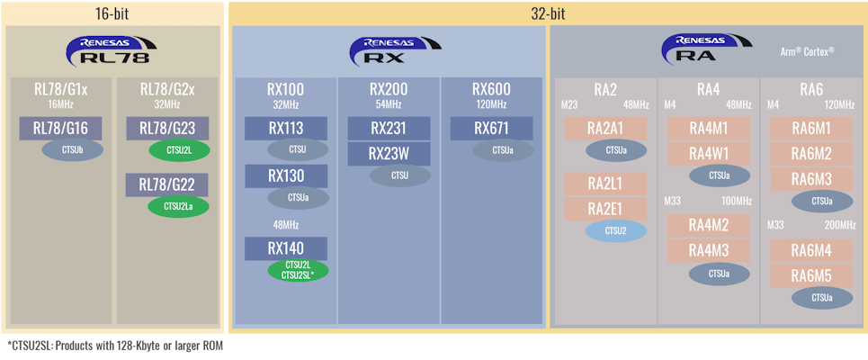This screenshot has width=868, height=360.
Task: Click the RL78/G23 product box
Action: pos(167,129)
